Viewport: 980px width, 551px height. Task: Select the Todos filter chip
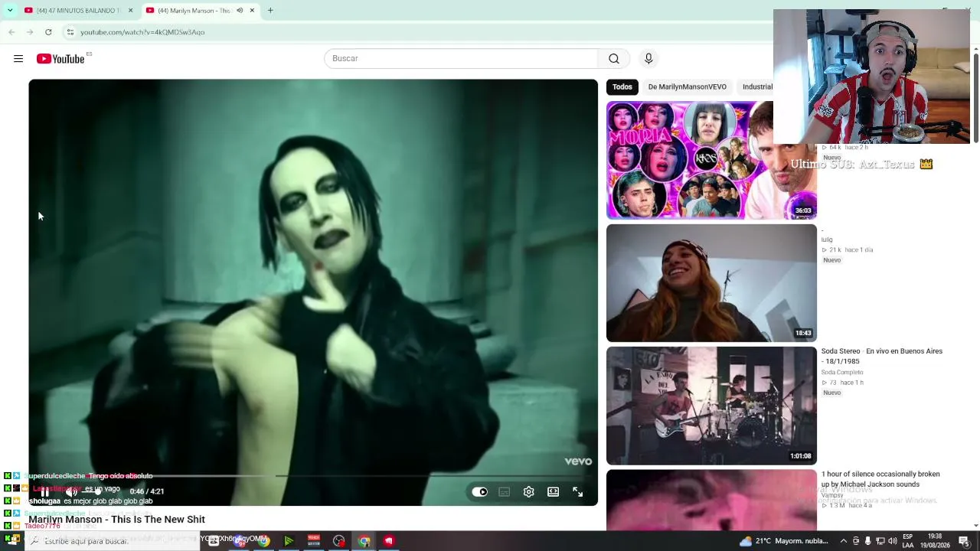click(x=622, y=86)
